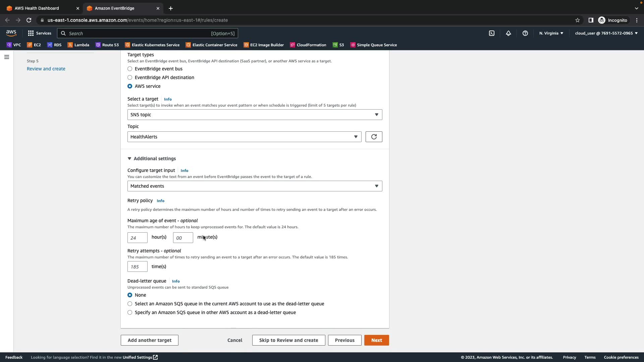Open the Services grid menu
Image resolution: width=644 pixels, height=362 pixels.
coord(40,33)
